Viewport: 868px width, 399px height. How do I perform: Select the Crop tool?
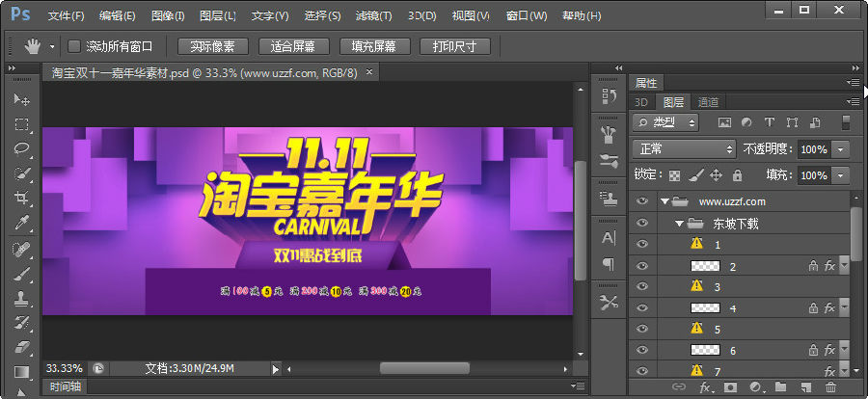(21, 199)
